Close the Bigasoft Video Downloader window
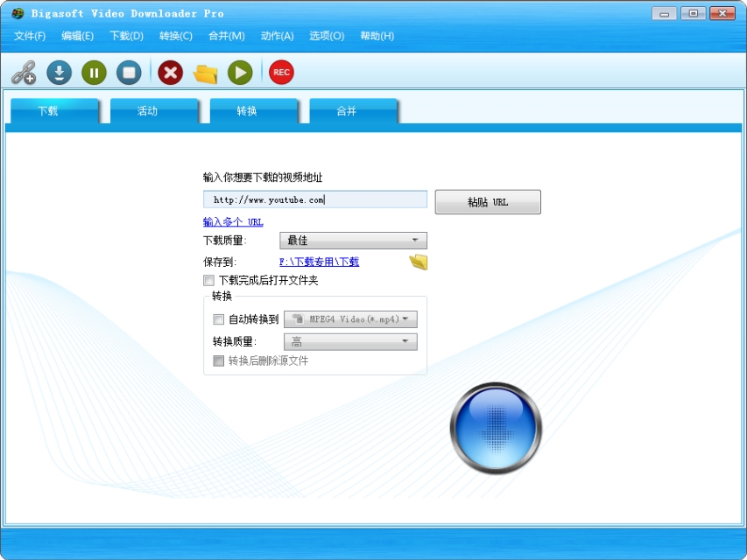The width and height of the screenshot is (747, 560). [x=722, y=13]
